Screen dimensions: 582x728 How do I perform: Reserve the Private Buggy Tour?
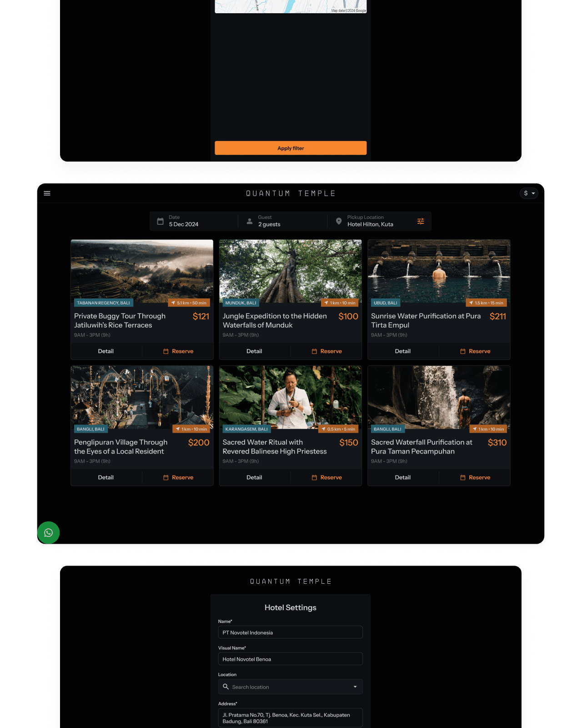pyautogui.click(x=178, y=351)
